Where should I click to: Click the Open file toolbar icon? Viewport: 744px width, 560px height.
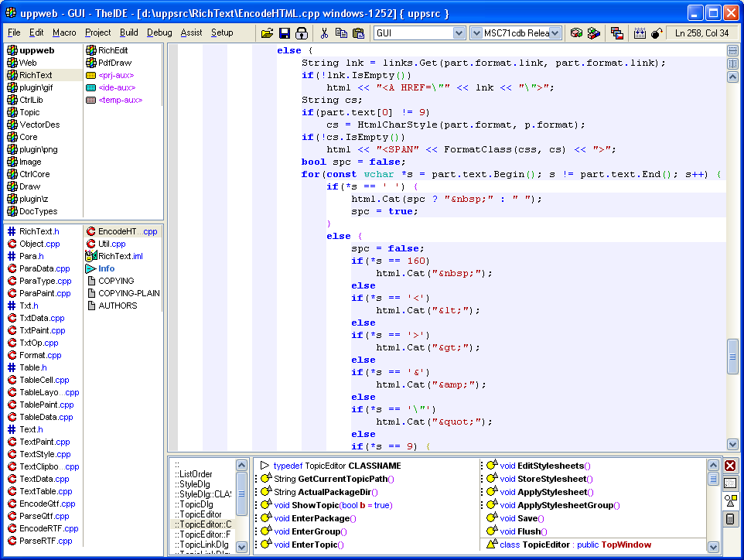[268, 33]
